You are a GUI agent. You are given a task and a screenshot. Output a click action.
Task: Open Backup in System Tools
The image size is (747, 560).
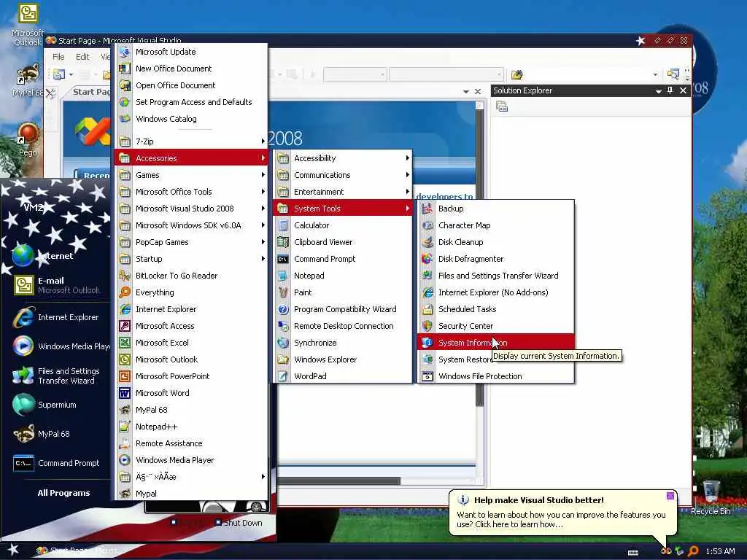495,209
